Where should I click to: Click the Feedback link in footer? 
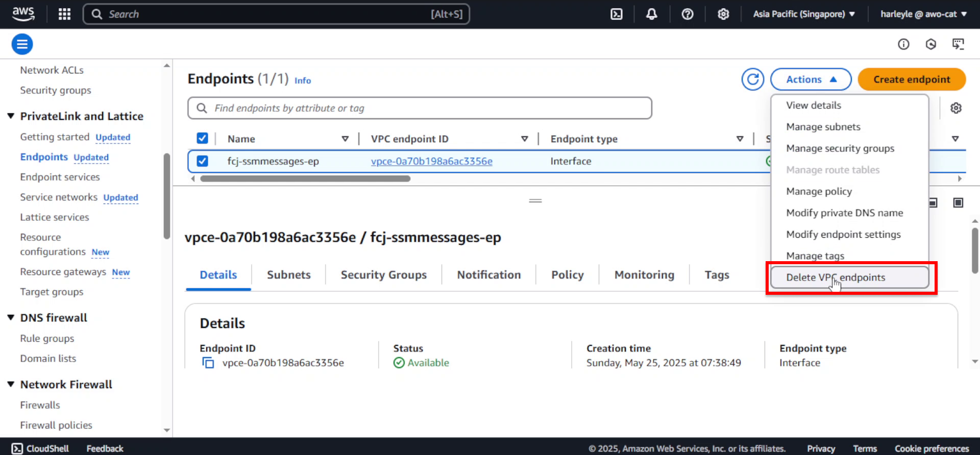105,448
